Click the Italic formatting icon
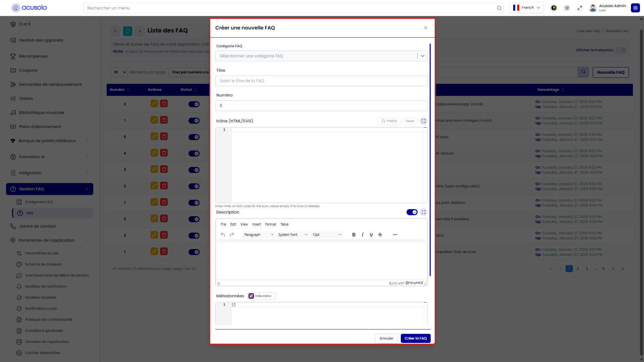Viewport: 644px width, 362px height. pos(363,235)
